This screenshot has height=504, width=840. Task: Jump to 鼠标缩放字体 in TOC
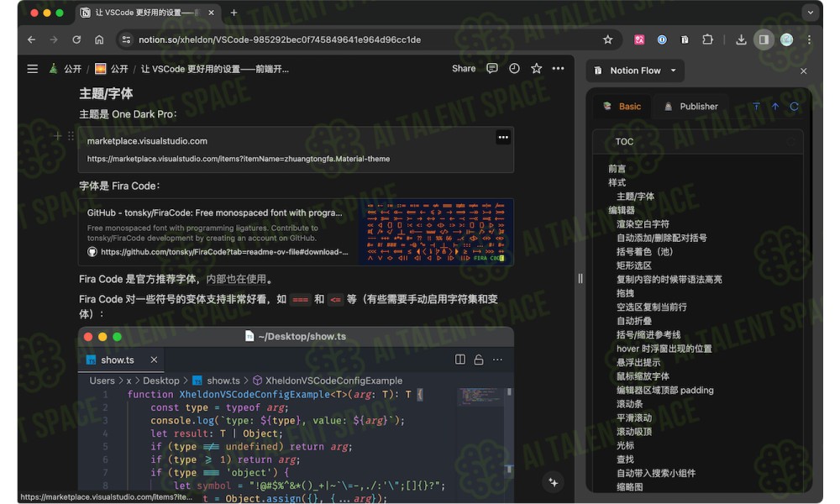click(643, 376)
